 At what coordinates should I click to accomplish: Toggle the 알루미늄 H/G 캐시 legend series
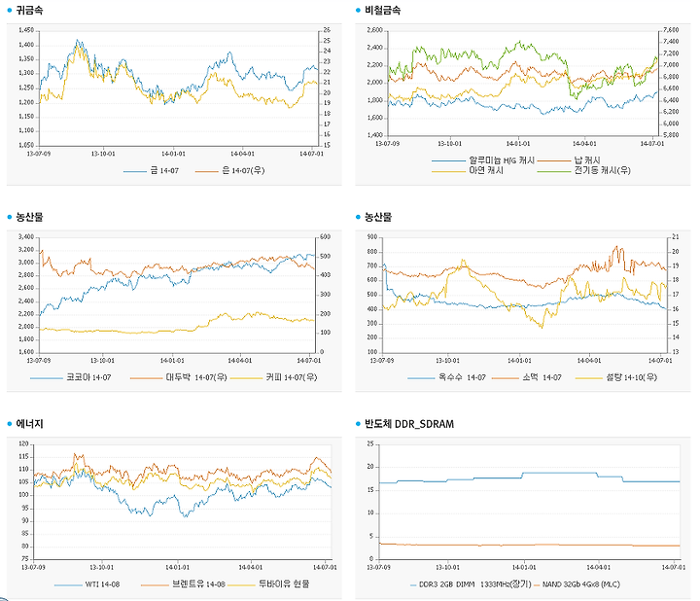tap(483, 160)
